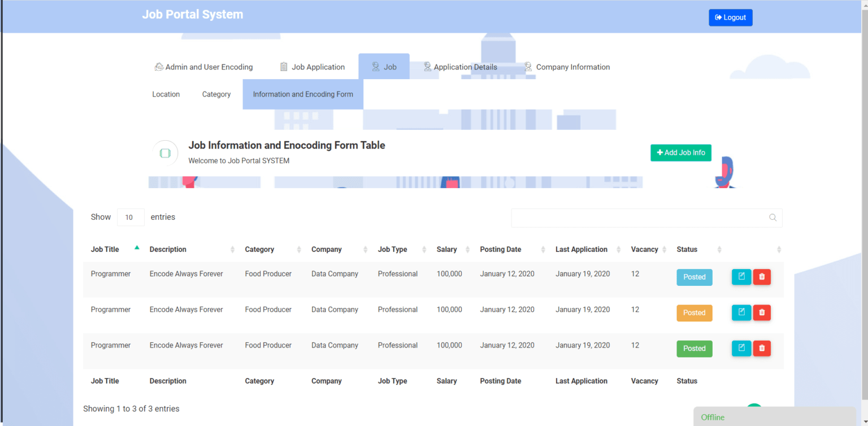
Task: Click the Offline status indicator
Action: (x=713, y=417)
